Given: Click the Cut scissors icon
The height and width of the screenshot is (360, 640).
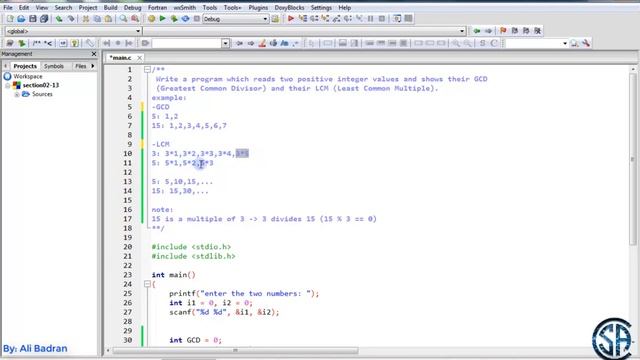Looking at the screenshot, I should 86,19.
